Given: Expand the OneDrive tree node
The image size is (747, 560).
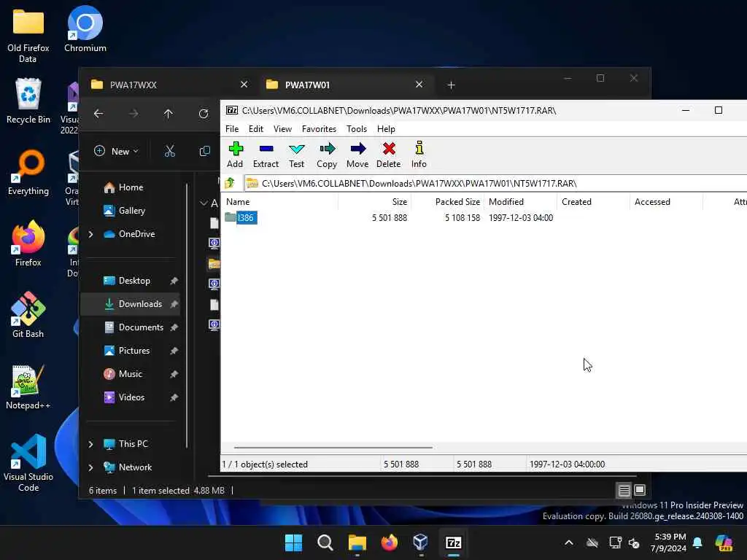Looking at the screenshot, I should (91, 234).
